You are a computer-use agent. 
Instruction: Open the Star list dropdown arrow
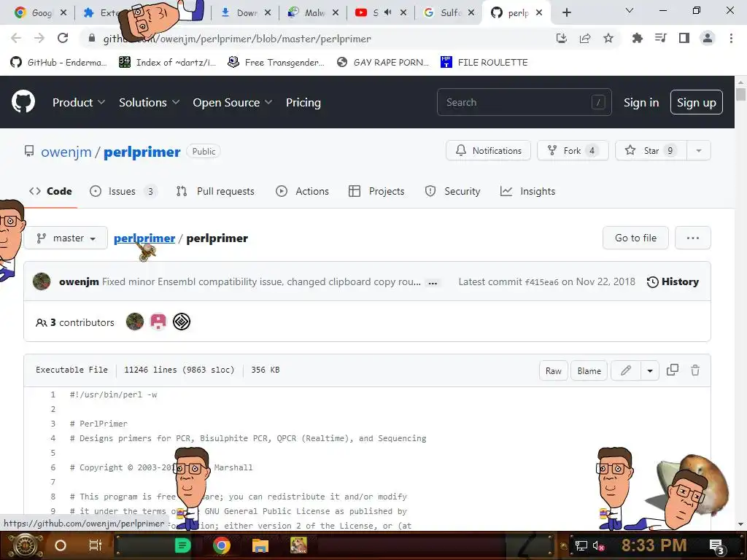click(x=698, y=150)
